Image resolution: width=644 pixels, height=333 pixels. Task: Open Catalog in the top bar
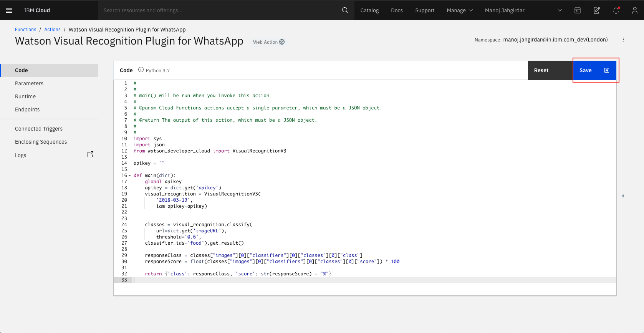click(x=369, y=10)
